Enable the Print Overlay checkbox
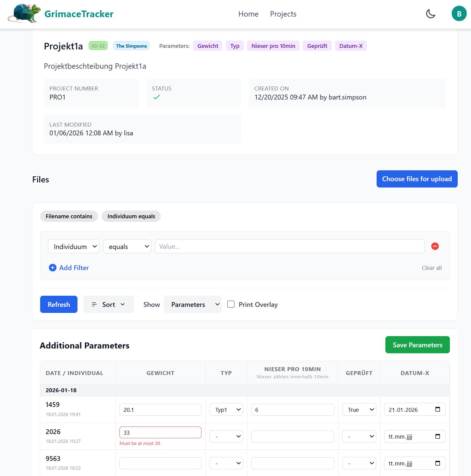Image resolution: width=471 pixels, height=476 pixels. pyautogui.click(x=231, y=304)
